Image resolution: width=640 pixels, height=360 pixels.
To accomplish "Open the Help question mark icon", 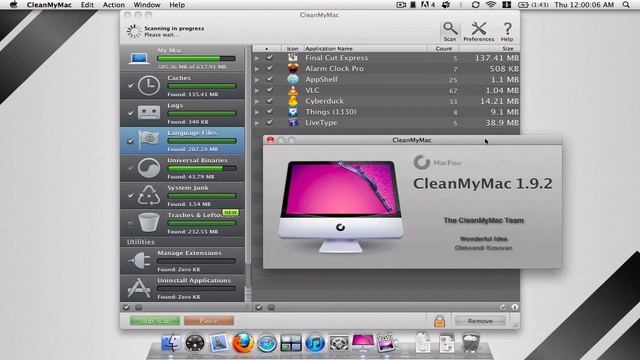I will point(507,29).
